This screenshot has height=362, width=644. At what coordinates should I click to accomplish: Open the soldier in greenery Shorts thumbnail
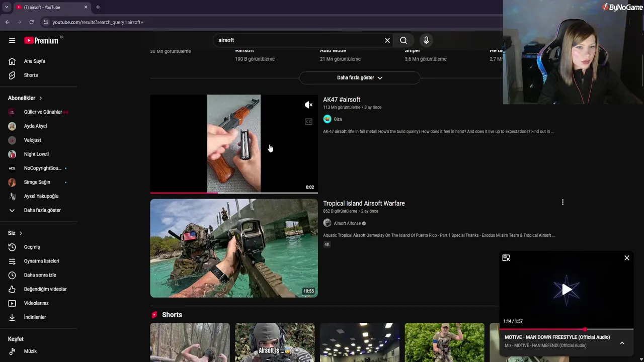445,343
